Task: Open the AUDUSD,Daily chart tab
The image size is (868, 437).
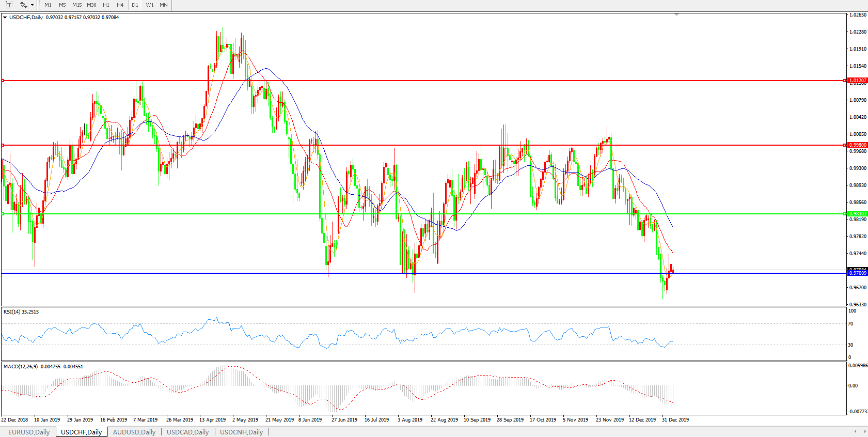Action: click(134, 432)
